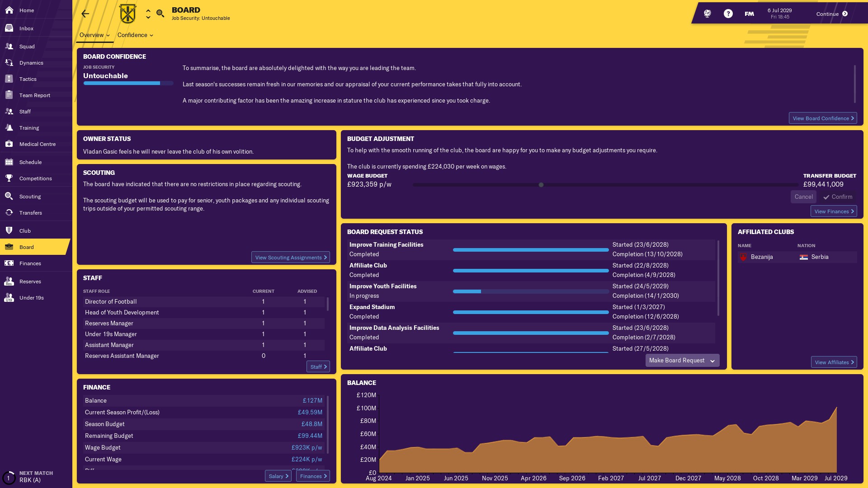Open Tactics in the sidebar
The height and width of the screenshot is (488, 868).
[27, 79]
